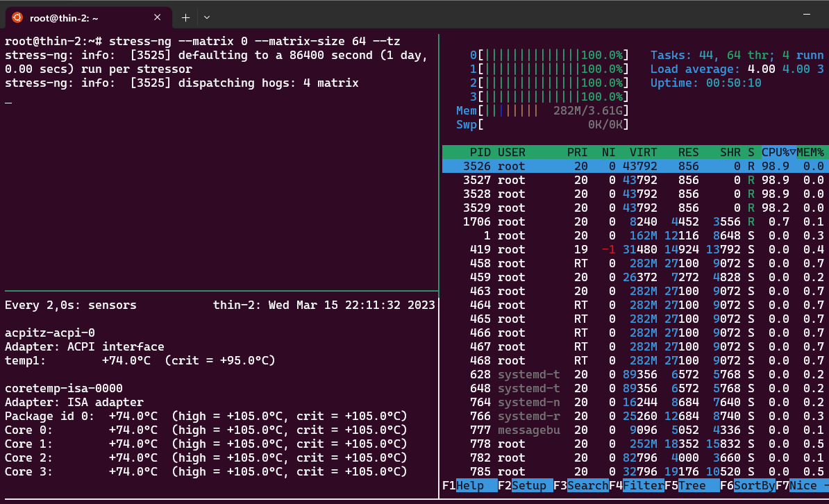Screen dimensions: 829x504
Task: Expand the new-tab profile dropdown chevron
Action: coord(207,17)
